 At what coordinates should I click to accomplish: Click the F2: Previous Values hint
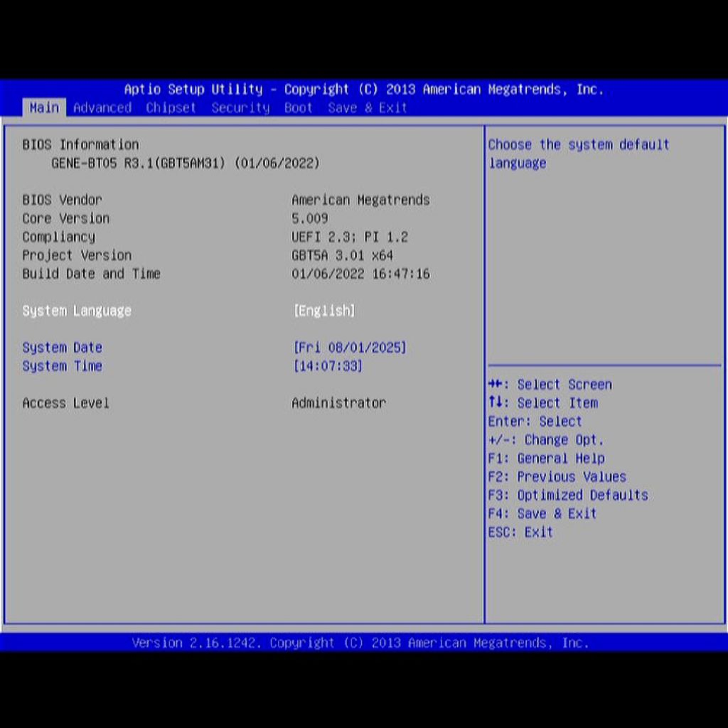pos(557,477)
